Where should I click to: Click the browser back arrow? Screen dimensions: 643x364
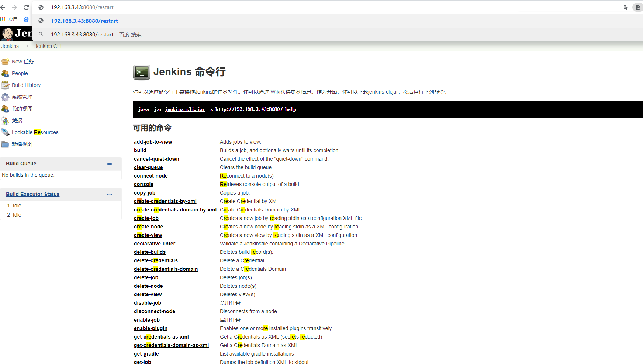pos(3,7)
